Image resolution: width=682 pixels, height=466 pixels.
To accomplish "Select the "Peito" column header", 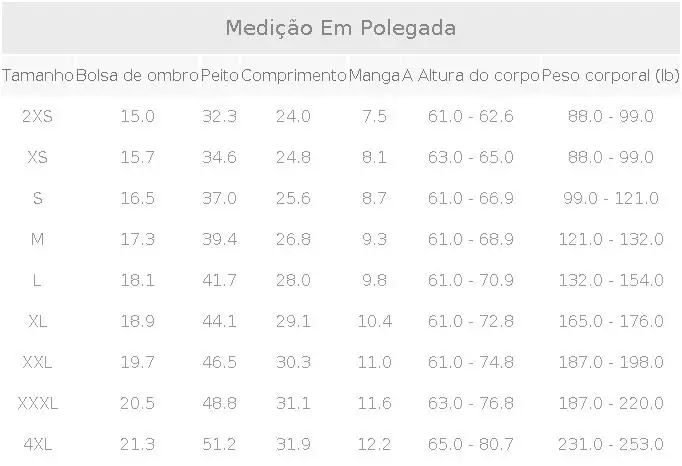I will [219, 75].
